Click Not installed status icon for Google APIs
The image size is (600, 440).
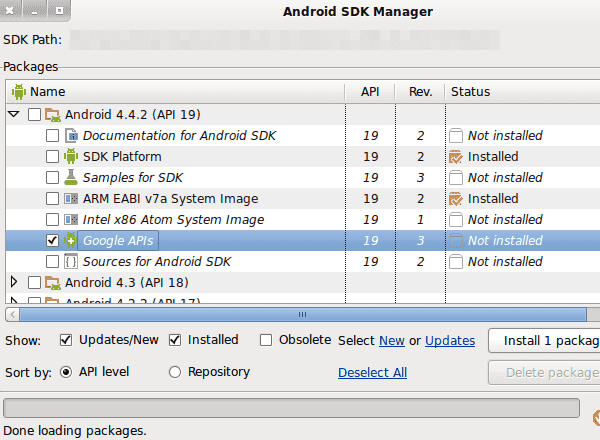(456, 241)
